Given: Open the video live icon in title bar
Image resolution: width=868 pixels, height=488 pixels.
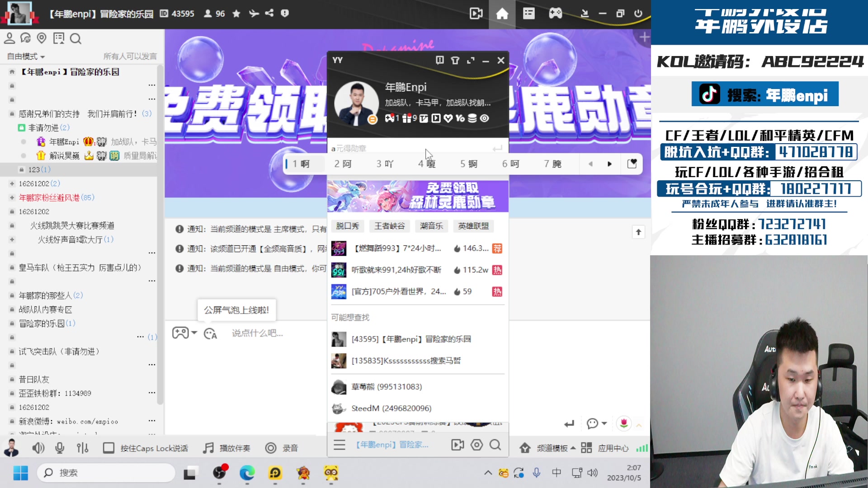Looking at the screenshot, I should click(476, 14).
